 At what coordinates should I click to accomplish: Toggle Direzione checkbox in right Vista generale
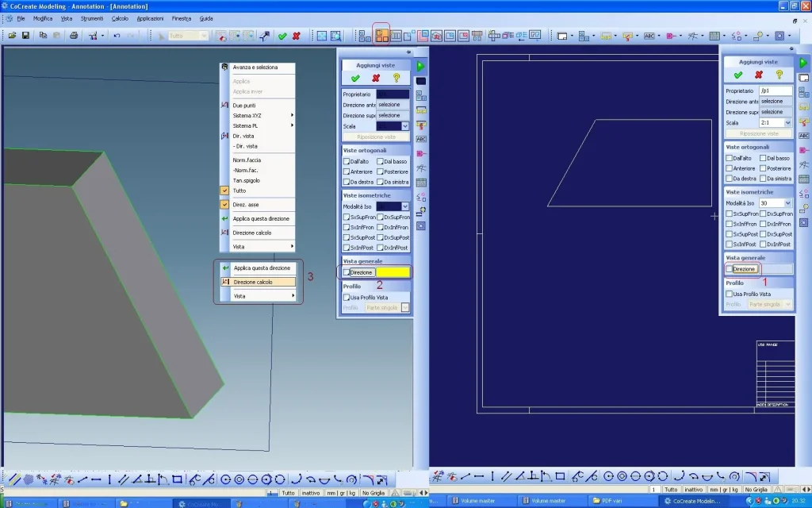pyautogui.click(x=730, y=269)
